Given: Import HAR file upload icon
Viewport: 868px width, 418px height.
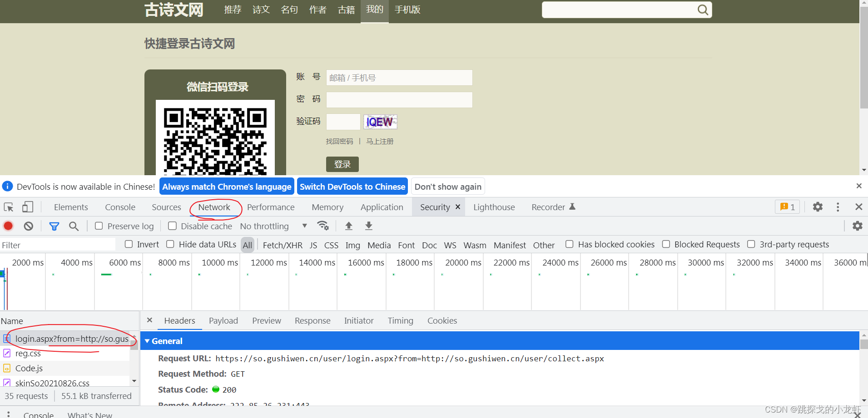Looking at the screenshot, I should 349,226.
